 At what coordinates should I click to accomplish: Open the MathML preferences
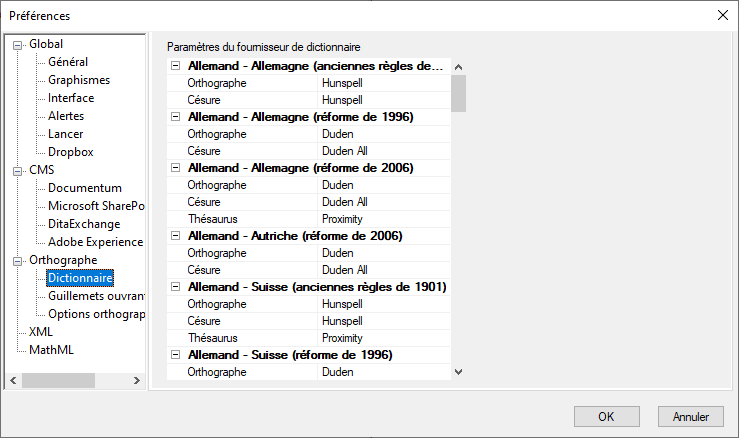coord(51,350)
